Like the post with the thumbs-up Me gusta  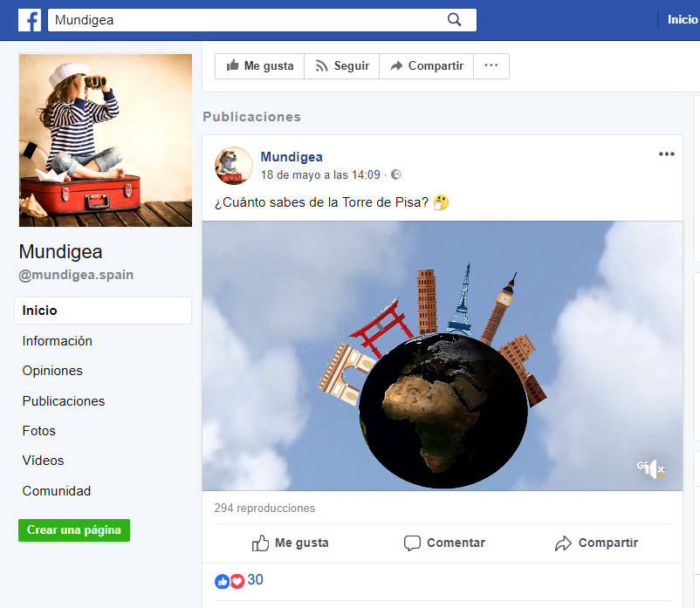point(291,543)
